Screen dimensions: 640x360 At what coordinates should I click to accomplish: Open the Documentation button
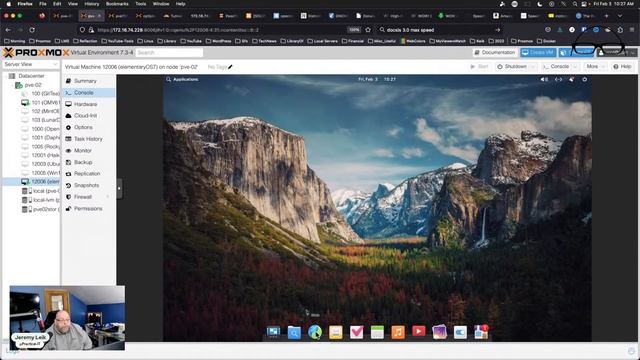click(494, 53)
